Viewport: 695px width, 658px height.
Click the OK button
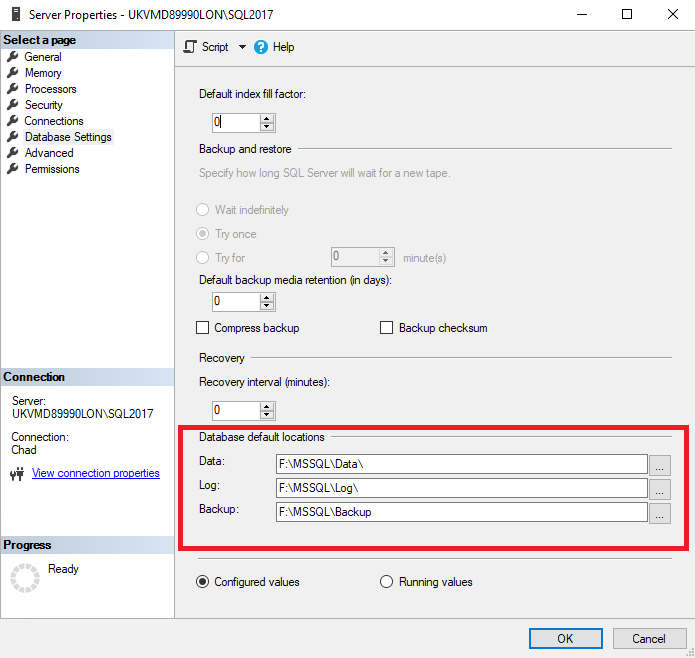565,638
